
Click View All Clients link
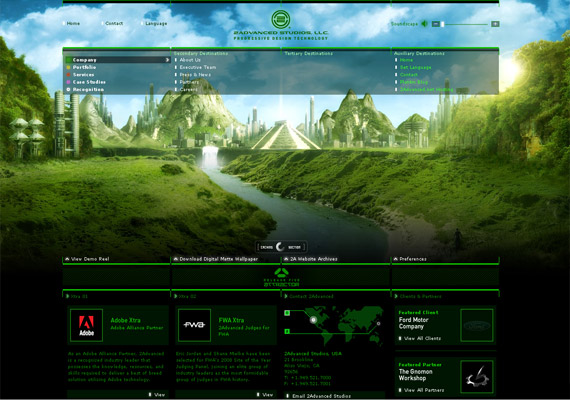tap(420, 338)
